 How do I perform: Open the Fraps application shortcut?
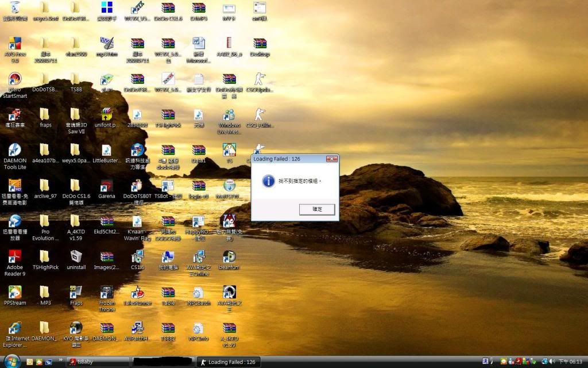pos(76,292)
